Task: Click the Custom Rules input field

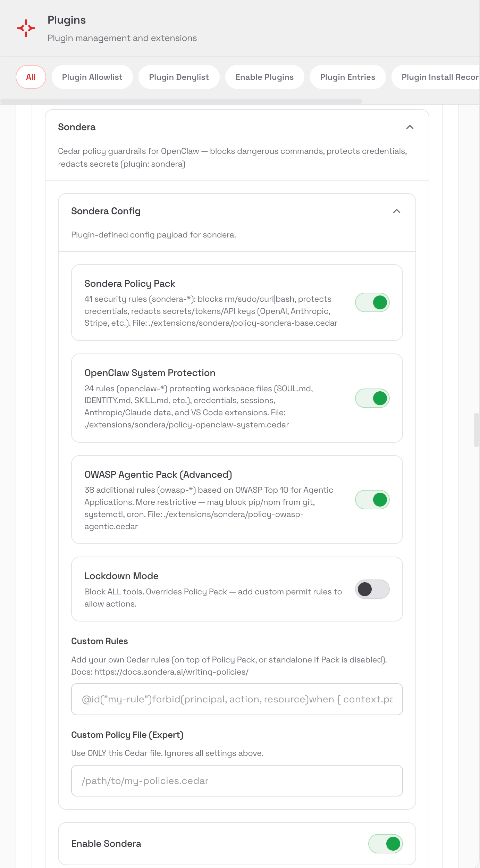Action: coord(237,699)
